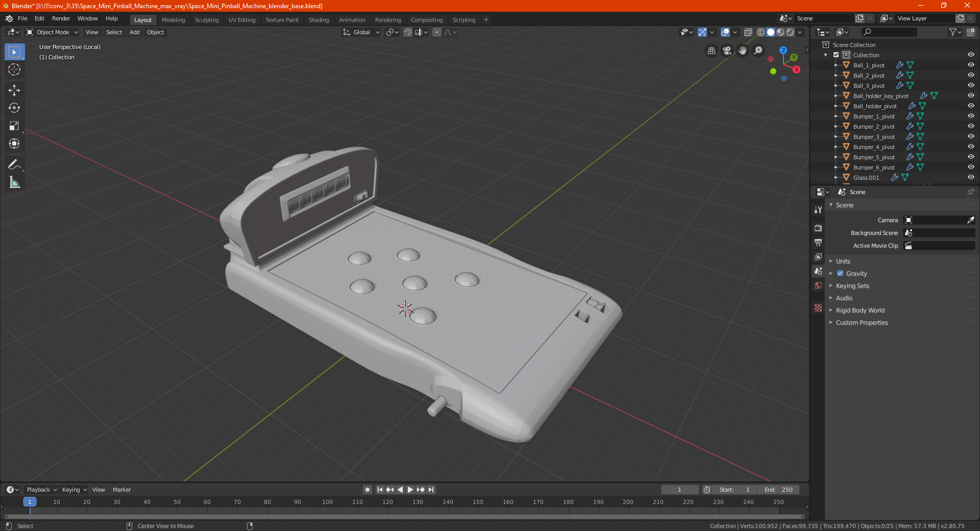Hide Glass.001 with its eye icon
Image resolution: width=980 pixels, height=531 pixels.
(971, 177)
